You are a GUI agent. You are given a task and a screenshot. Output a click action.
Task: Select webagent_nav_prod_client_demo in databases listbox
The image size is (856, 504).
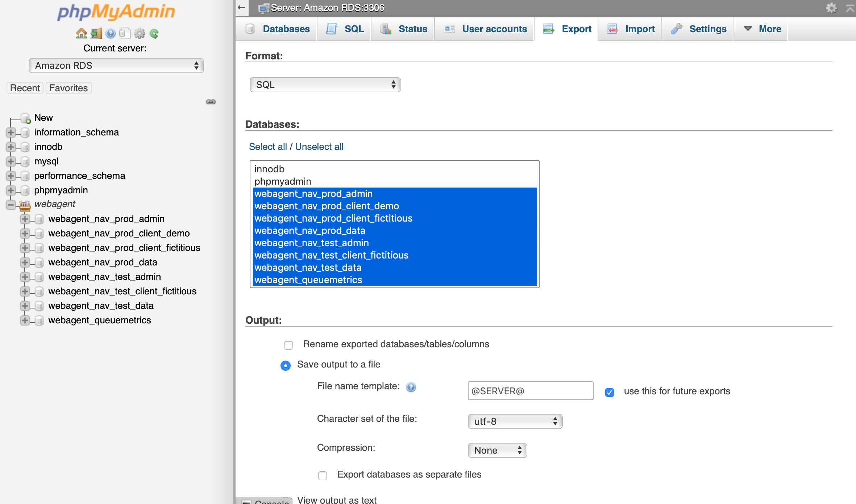click(394, 206)
